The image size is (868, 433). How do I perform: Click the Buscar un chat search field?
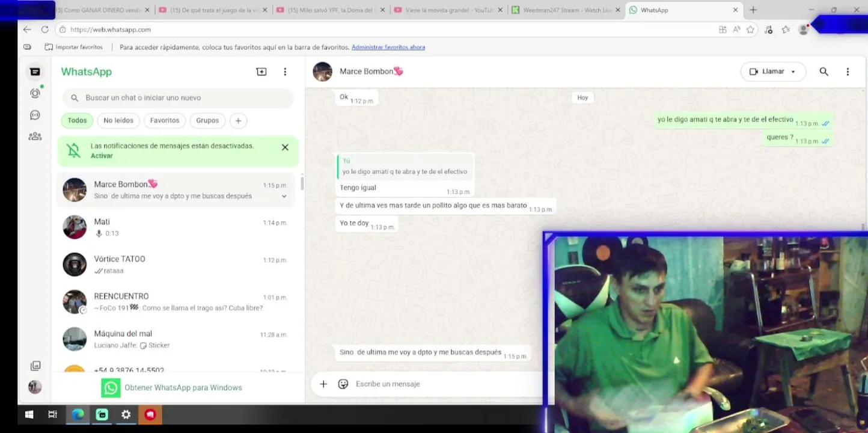pos(178,97)
